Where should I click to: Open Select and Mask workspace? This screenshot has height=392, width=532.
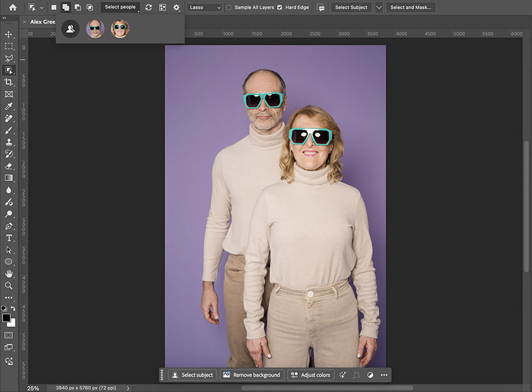[411, 7]
